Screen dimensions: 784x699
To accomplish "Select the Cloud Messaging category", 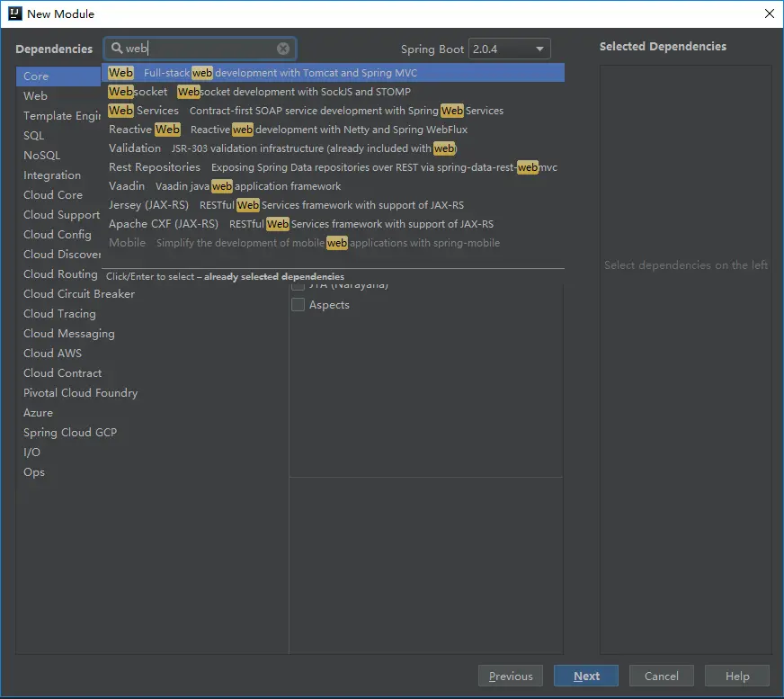I will [152, 333].
